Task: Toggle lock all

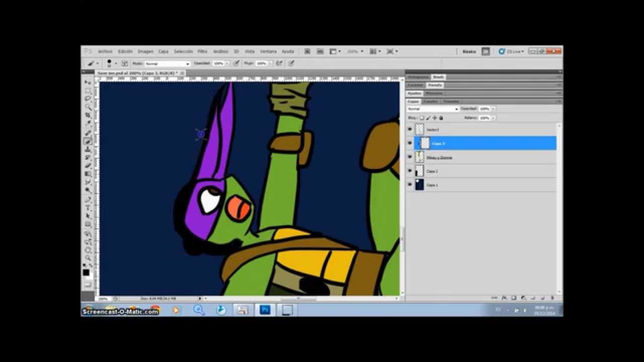Action: pos(441,118)
